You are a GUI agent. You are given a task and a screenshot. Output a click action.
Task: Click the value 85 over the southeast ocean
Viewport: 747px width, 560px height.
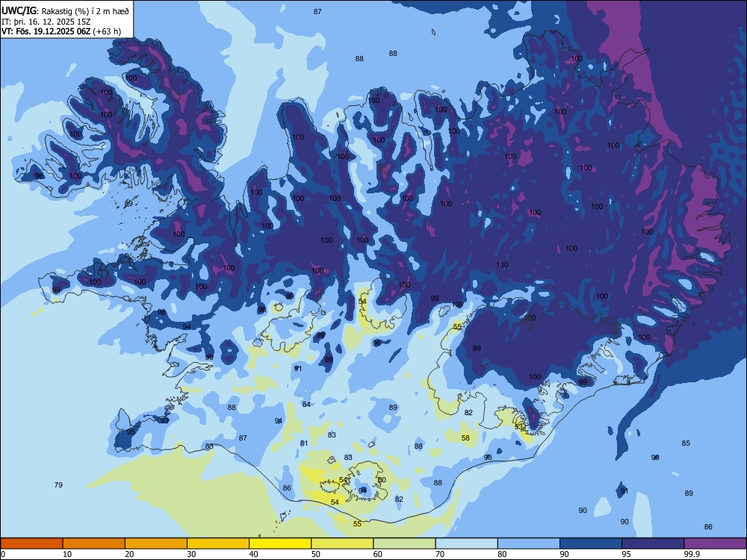click(x=686, y=443)
